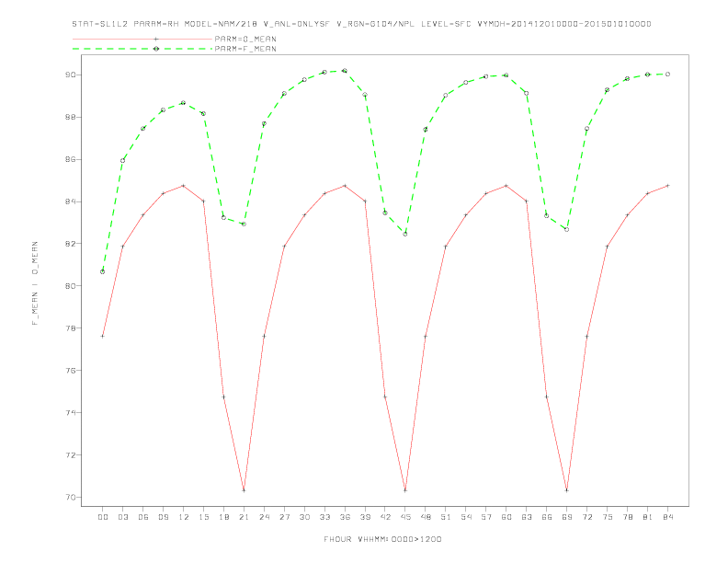Click x-axis tick label 18

click(x=223, y=517)
